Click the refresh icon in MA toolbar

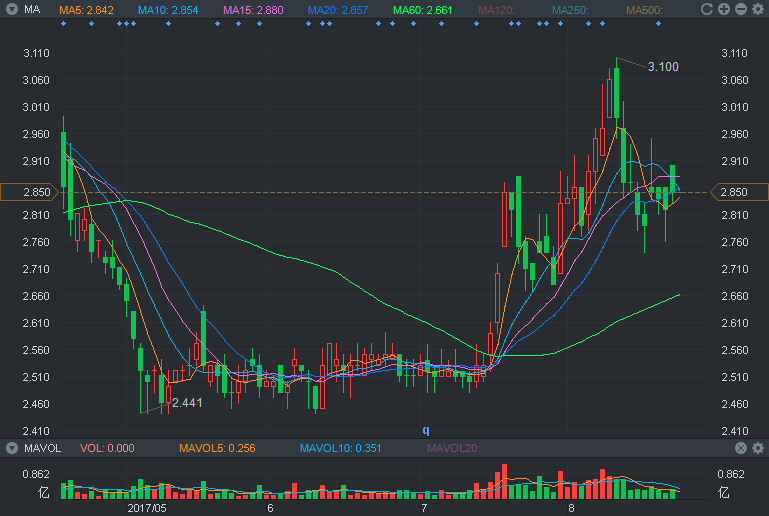(707, 9)
